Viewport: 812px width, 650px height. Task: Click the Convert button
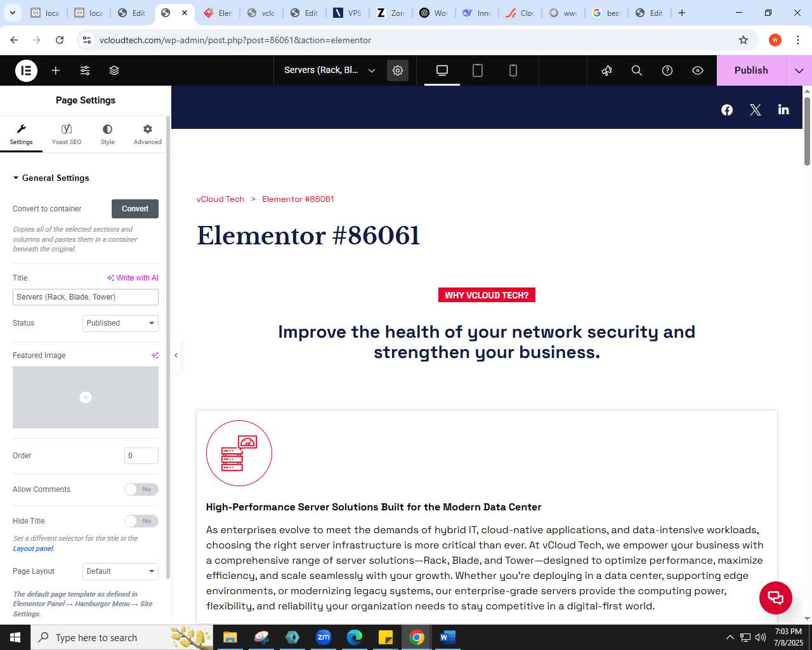(x=135, y=209)
